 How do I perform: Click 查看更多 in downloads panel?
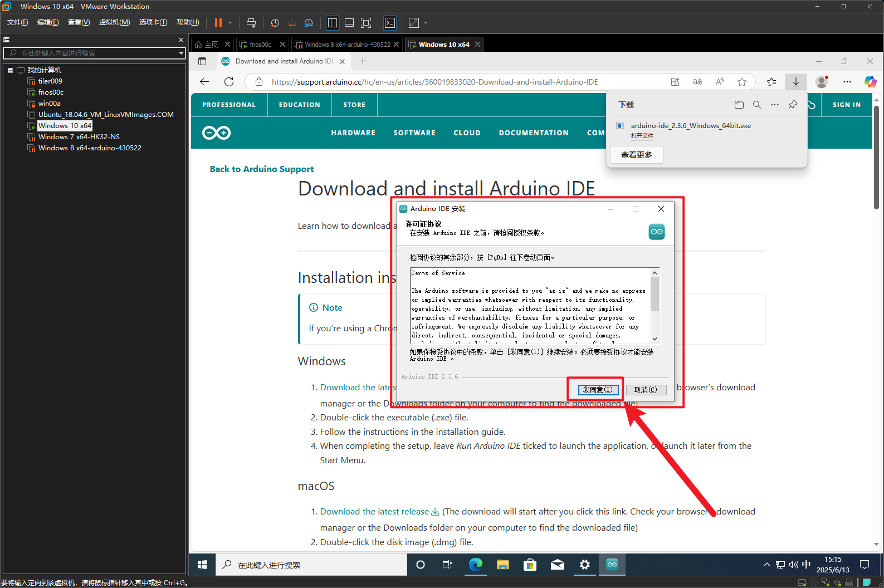637,155
